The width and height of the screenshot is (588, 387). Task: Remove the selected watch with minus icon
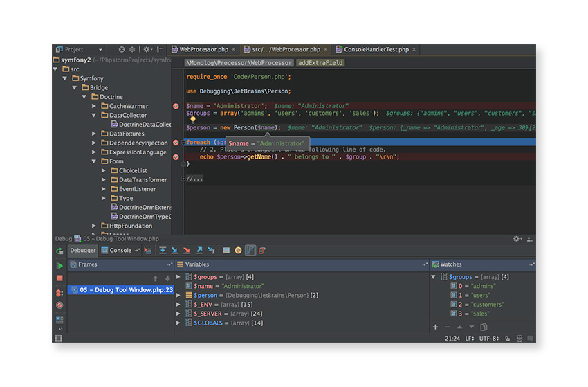(448, 327)
